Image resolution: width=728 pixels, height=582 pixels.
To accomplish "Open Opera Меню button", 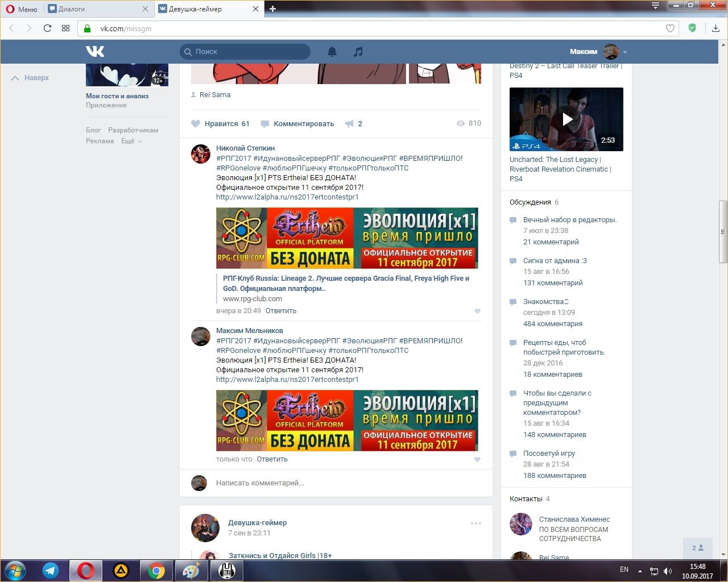I will coord(22,9).
